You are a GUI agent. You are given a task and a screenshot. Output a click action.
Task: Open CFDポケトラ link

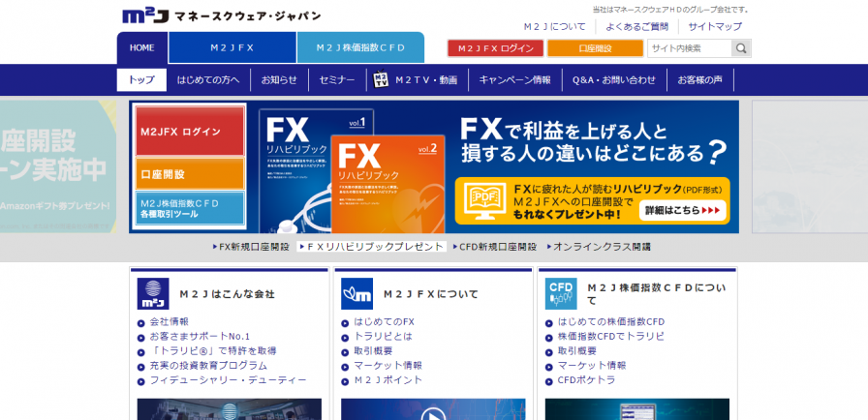pyautogui.click(x=586, y=380)
